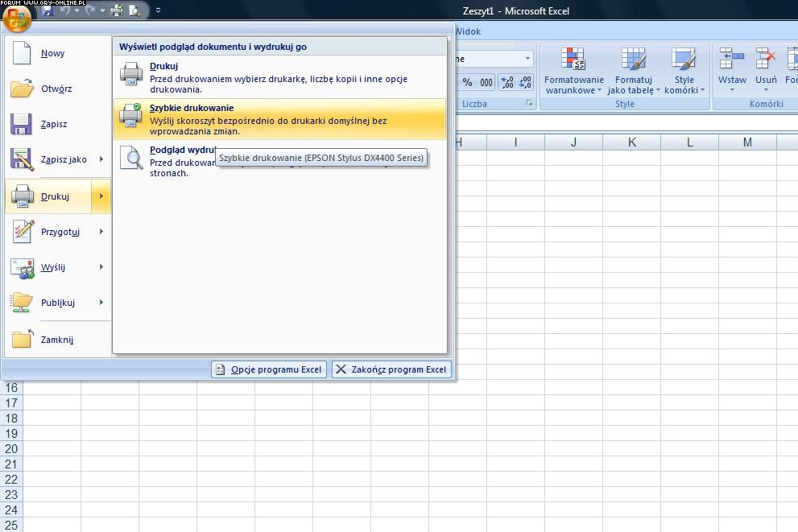Choose Drukuj option with printer settings description
This screenshot has height=532, width=798.
pyautogui.click(x=279, y=76)
